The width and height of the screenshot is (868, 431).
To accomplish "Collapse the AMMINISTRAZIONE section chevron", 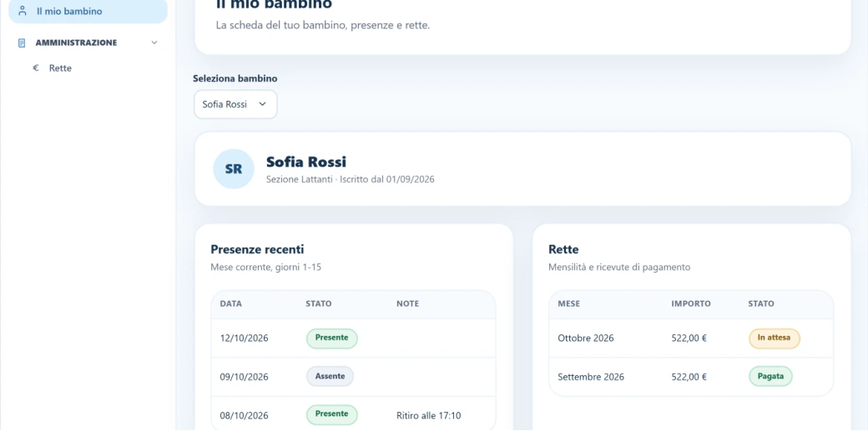I will 154,43.
